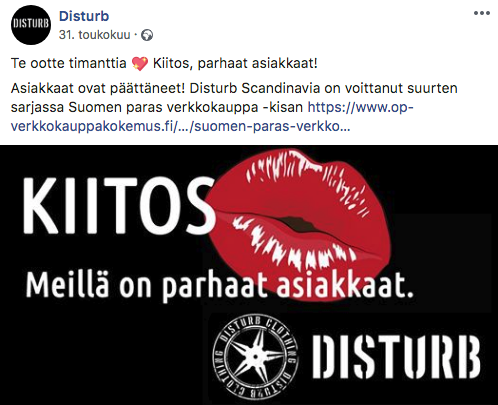This screenshot has width=498, height=405.
Task: Open the https://www.op- link start
Action: 360,107
